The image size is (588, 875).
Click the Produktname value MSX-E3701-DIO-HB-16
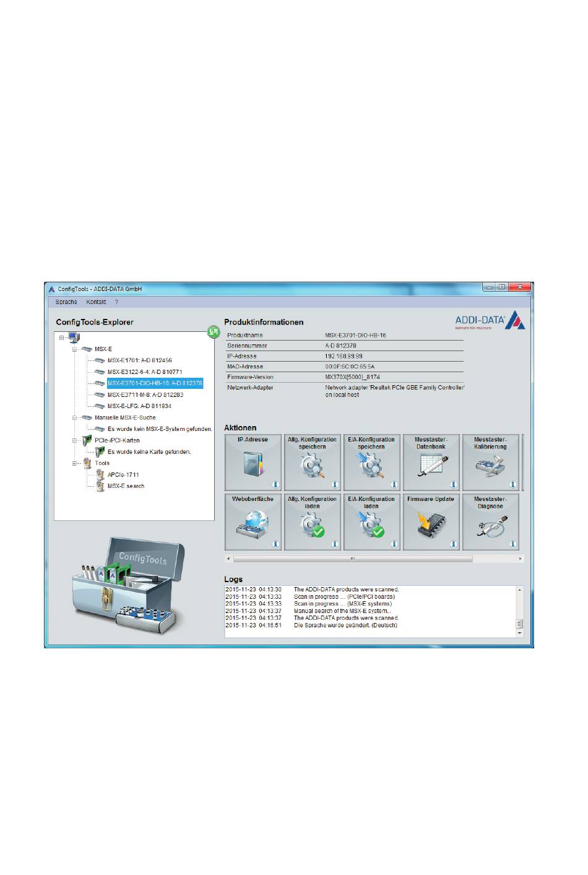click(356, 335)
